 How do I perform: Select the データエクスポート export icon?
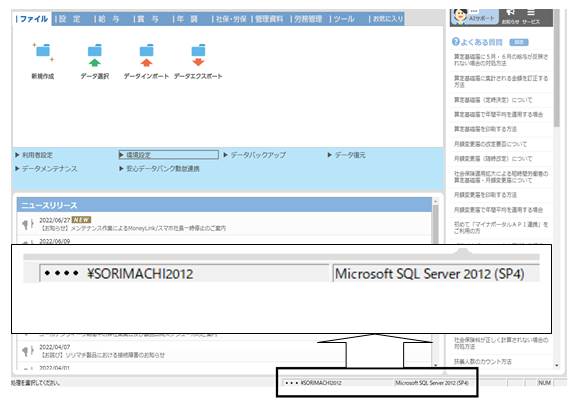198,55
